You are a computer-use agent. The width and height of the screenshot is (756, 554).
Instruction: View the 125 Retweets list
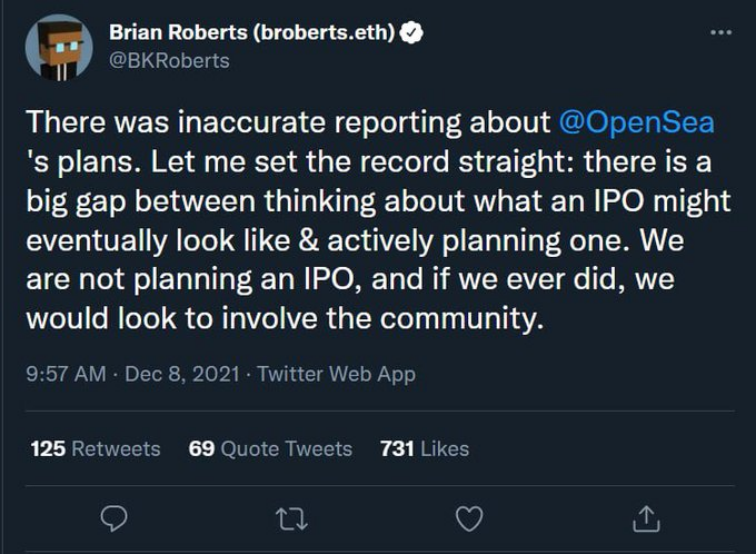tap(96, 449)
